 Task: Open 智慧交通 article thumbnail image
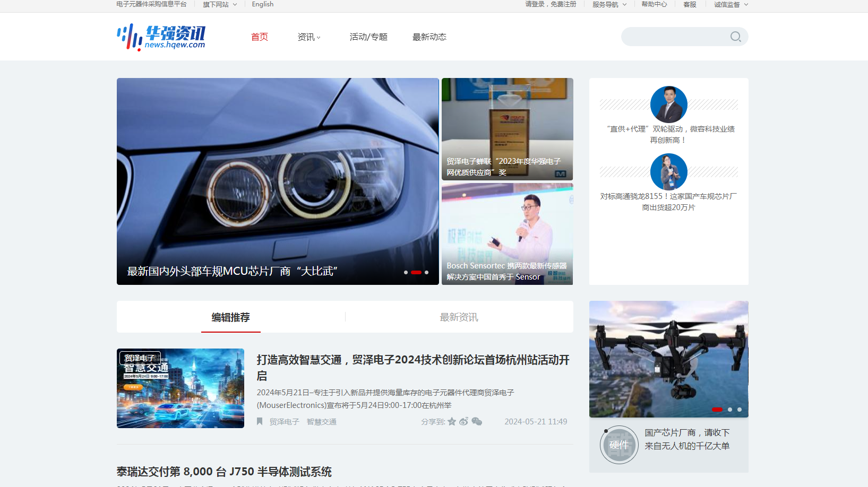click(181, 388)
